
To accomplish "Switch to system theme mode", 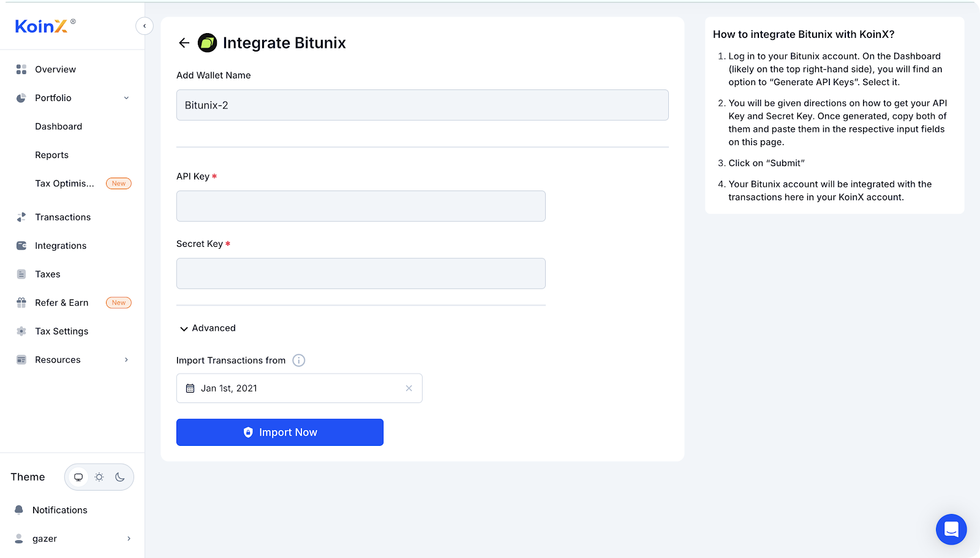I will click(78, 477).
